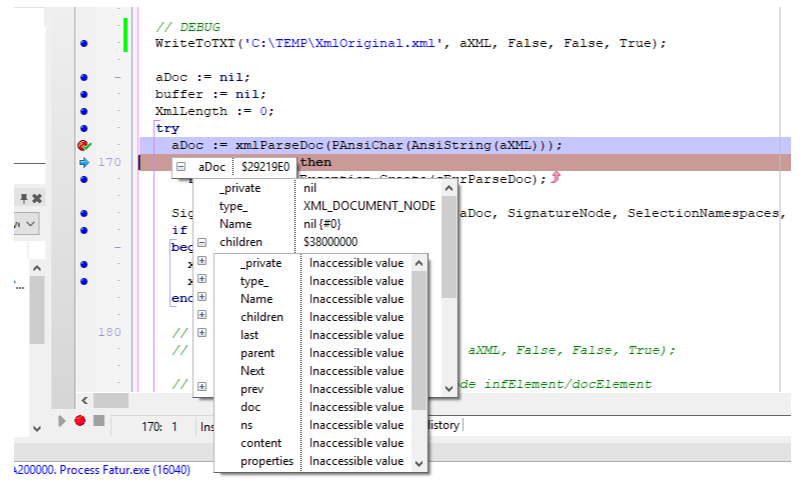Click the left panel scroll-up arrow

point(37,268)
